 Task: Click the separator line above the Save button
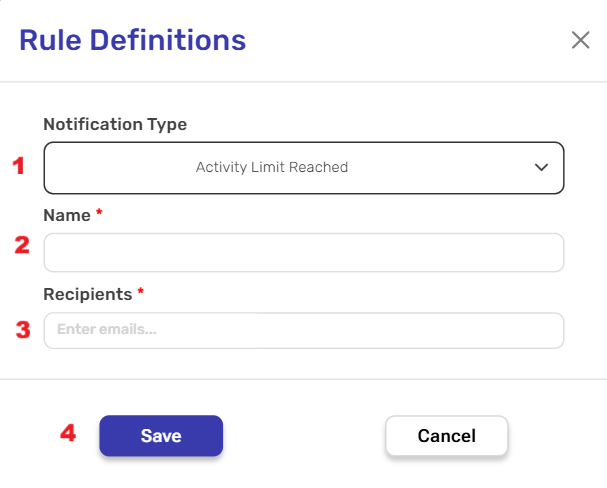tap(303, 379)
